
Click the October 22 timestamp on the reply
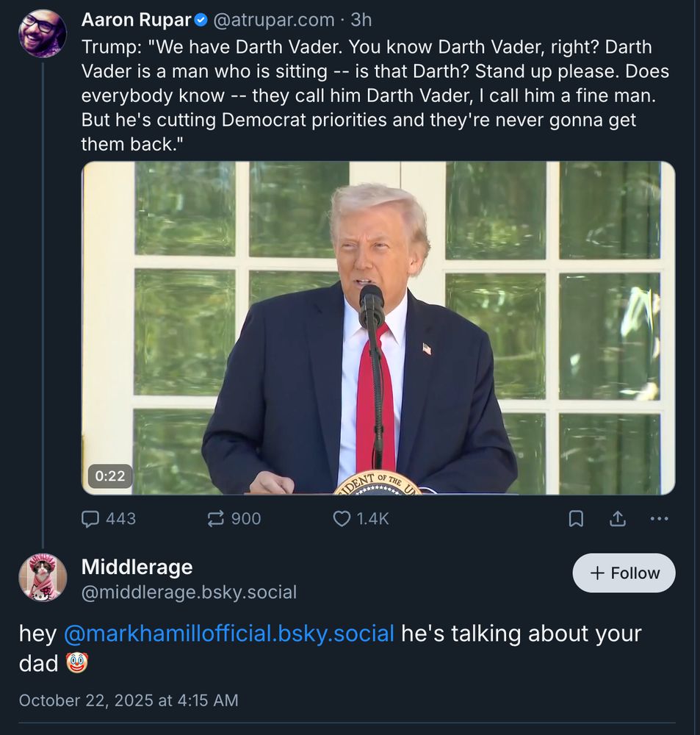tap(128, 700)
